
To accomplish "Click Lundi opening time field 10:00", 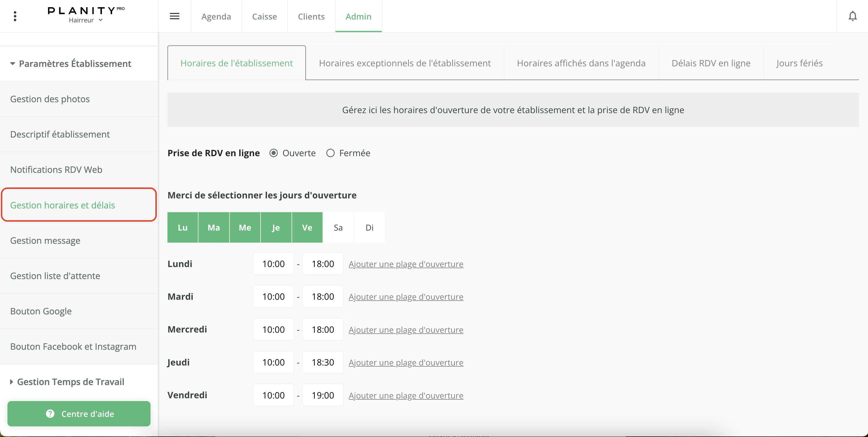I will (273, 264).
